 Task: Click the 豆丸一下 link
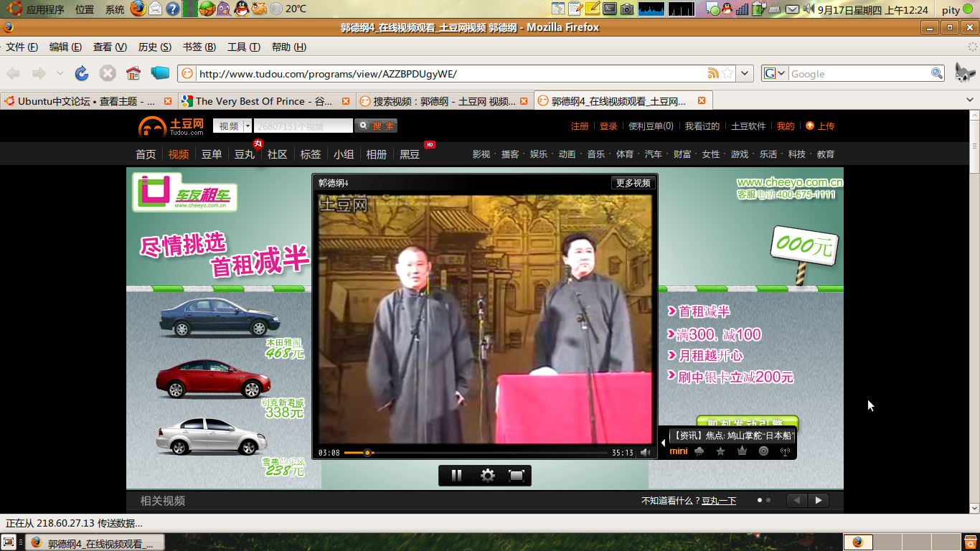(719, 501)
